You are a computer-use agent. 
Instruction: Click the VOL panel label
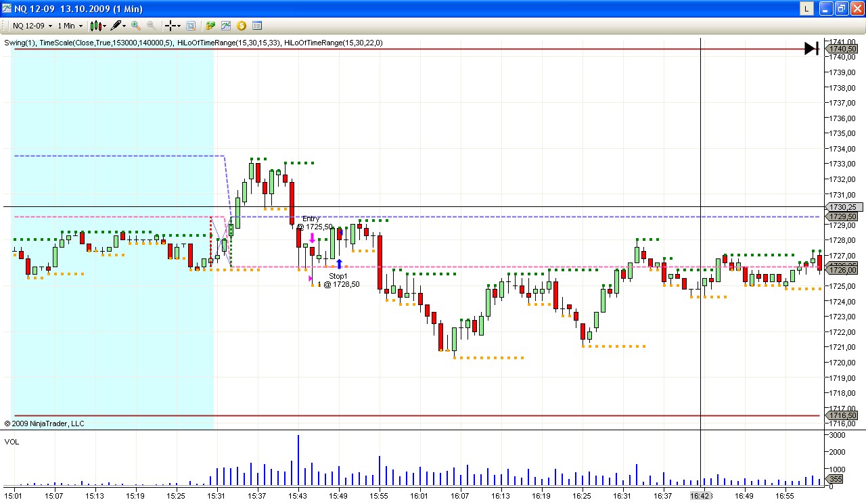tap(12, 442)
